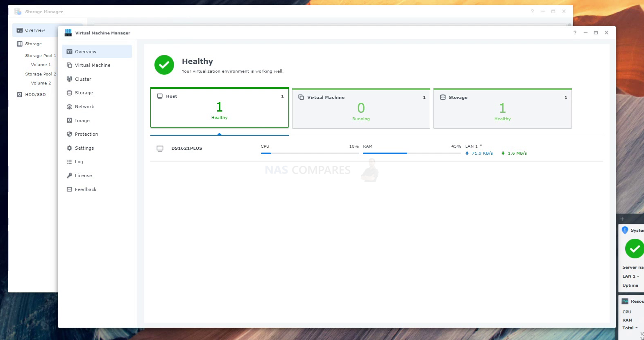Click the Virtual Machine card icon

(x=301, y=97)
